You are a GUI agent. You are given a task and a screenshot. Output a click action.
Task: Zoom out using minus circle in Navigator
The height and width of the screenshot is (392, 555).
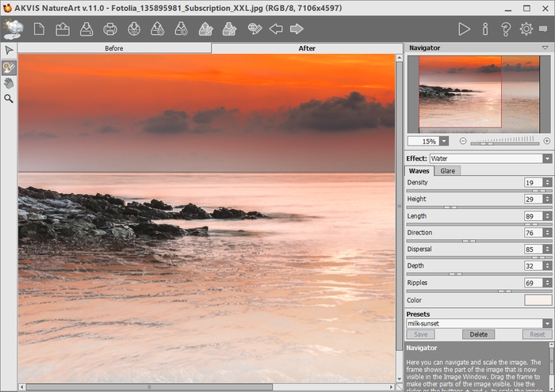click(463, 141)
